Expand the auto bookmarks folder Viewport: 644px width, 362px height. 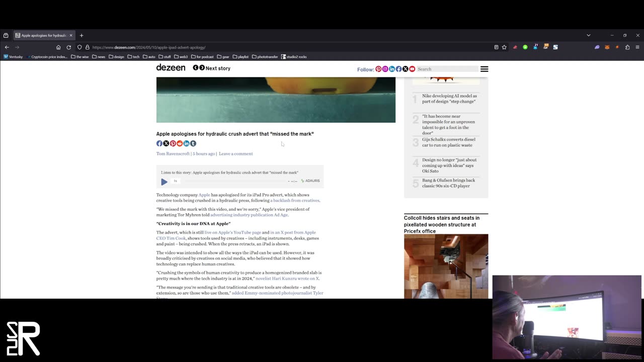click(x=149, y=57)
